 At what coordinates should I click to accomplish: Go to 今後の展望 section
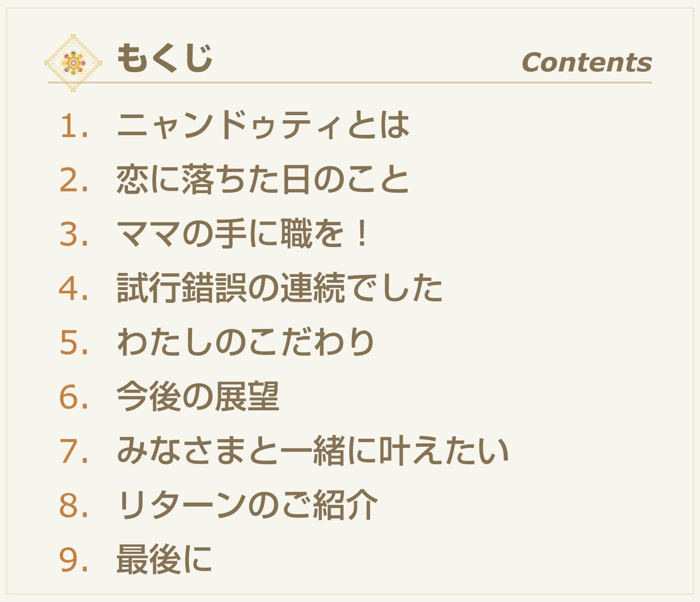[x=198, y=397]
